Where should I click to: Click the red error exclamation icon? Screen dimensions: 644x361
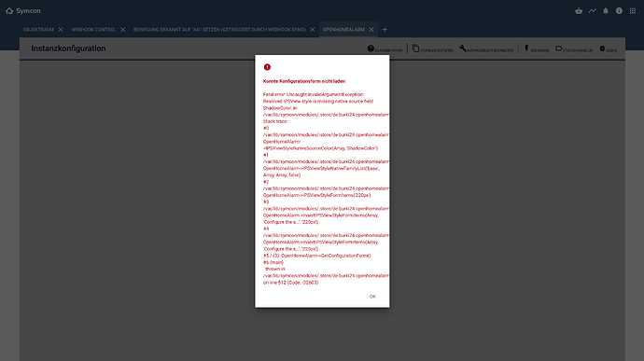pyautogui.click(x=267, y=67)
